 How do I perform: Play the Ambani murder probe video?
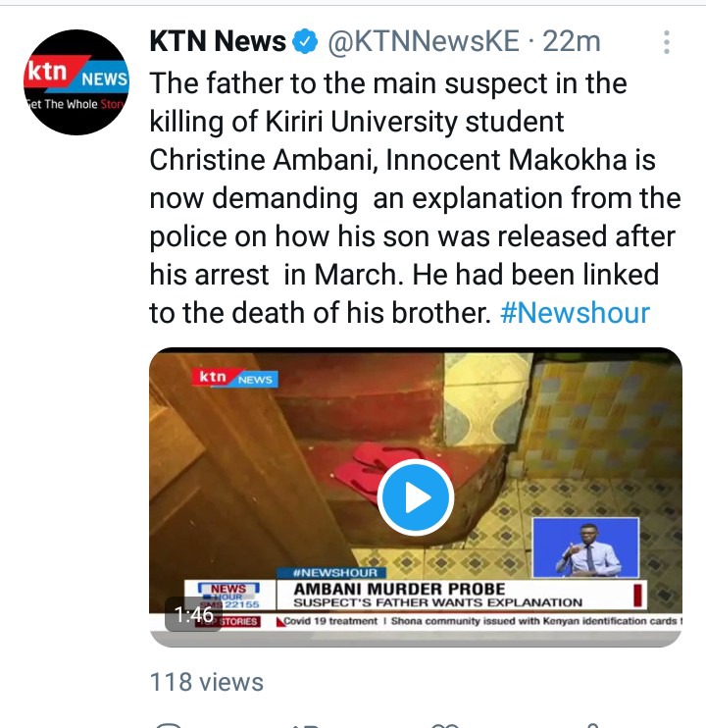pyautogui.click(x=415, y=497)
